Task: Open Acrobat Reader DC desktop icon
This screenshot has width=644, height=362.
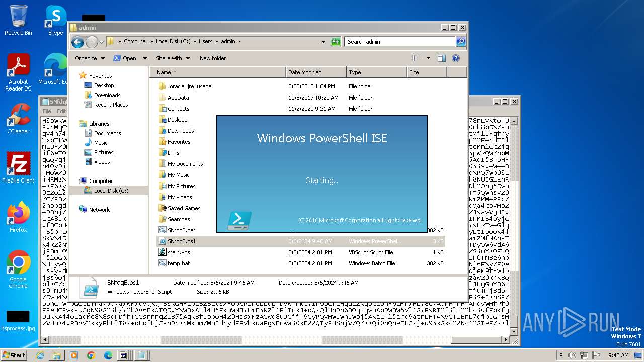Action: [x=18, y=72]
